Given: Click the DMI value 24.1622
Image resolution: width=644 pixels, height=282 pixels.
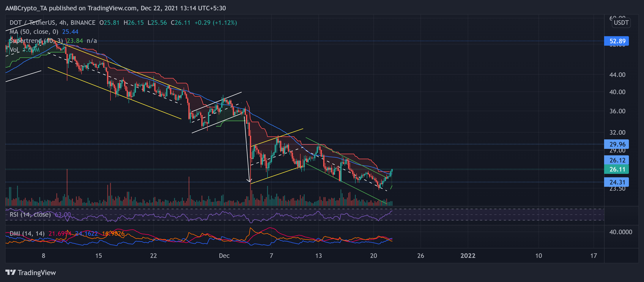Looking at the screenshot, I should coord(87,234).
